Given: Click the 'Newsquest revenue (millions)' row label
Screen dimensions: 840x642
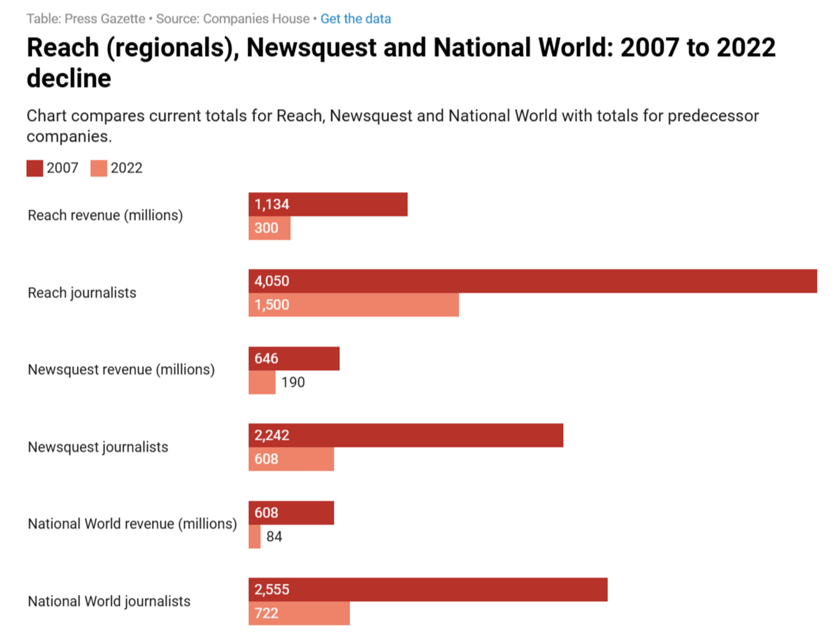Looking at the screenshot, I should tap(122, 370).
